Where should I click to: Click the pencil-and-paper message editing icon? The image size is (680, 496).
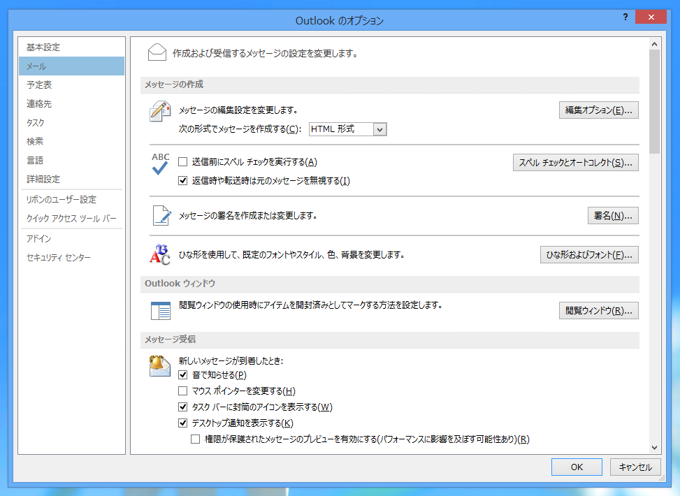point(160,111)
